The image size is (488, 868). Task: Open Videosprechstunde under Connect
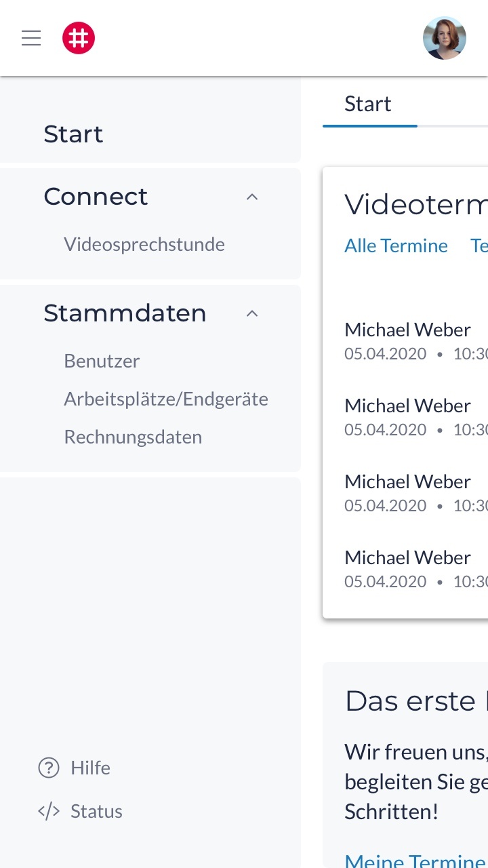144,244
